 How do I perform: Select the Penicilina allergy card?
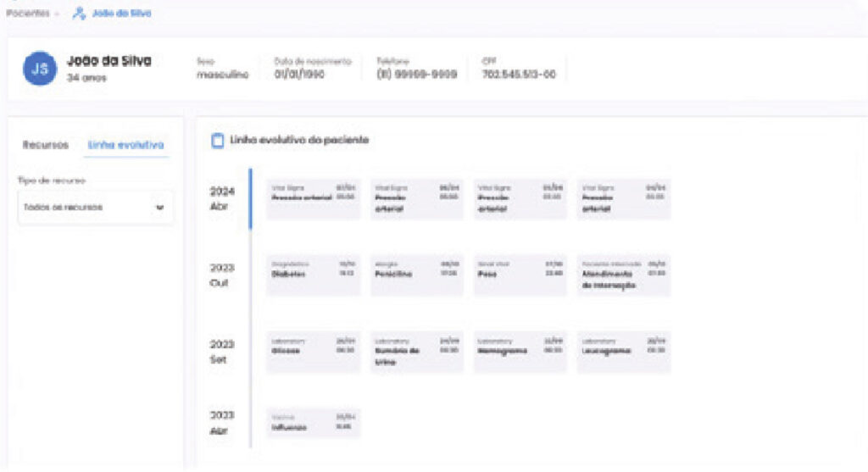[416, 275]
